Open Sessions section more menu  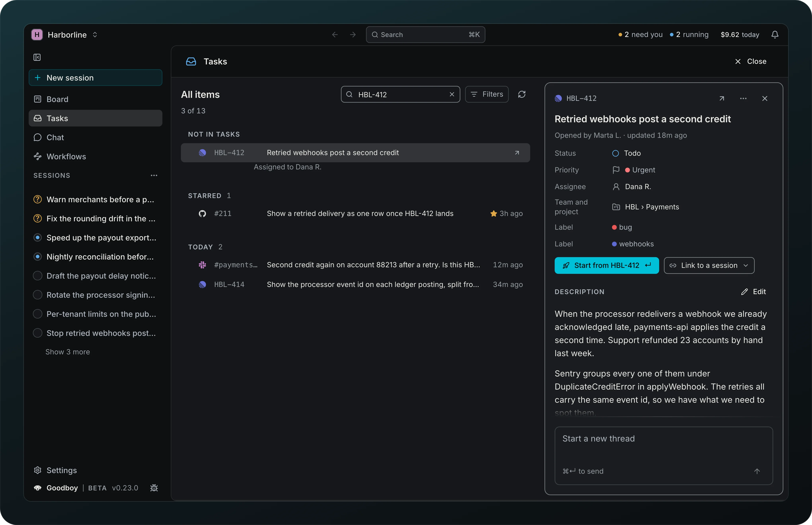[154, 176]
